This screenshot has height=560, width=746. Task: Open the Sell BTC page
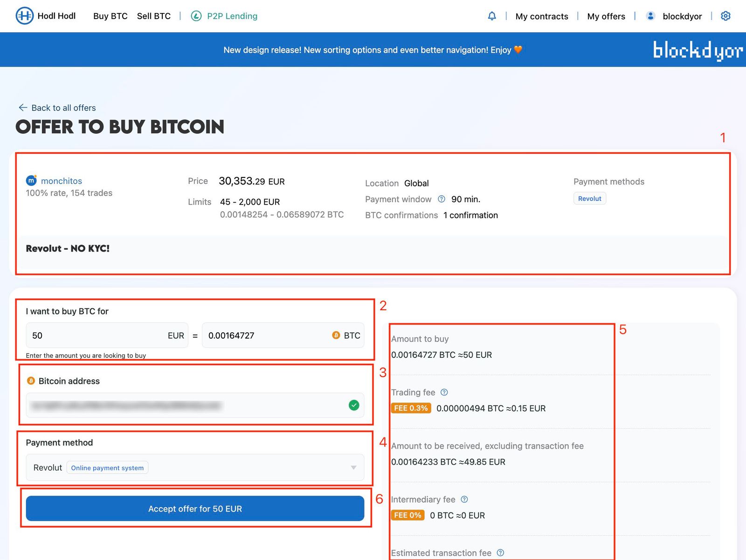tap(153, 16)
